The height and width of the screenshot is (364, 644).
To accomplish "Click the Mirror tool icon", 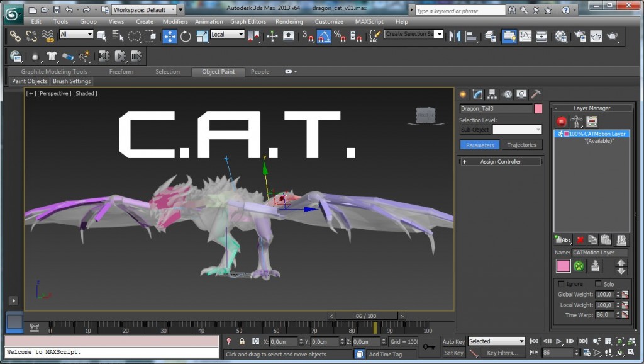I will (455, 36).
